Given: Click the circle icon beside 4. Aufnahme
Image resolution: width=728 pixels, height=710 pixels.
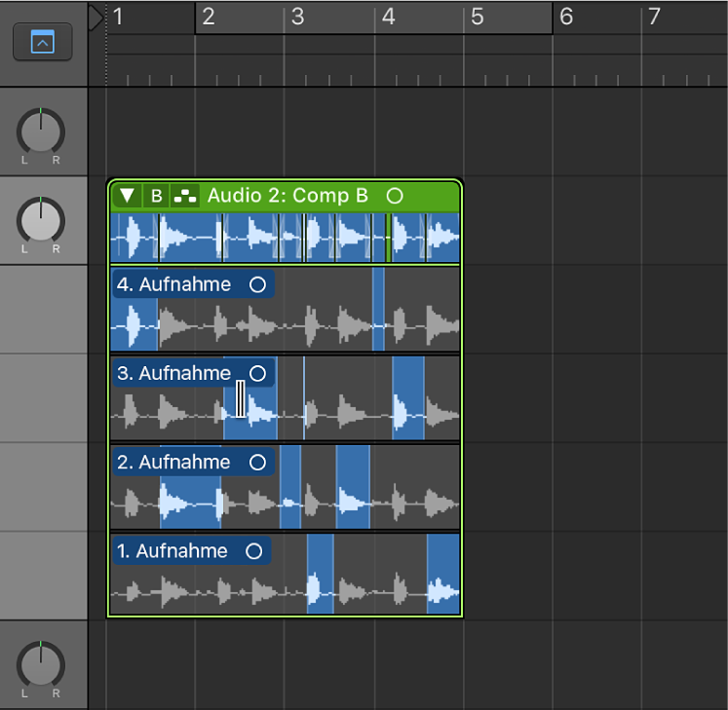Looking at the screenshot, I should pyautogui.click(x=257, y=284).
